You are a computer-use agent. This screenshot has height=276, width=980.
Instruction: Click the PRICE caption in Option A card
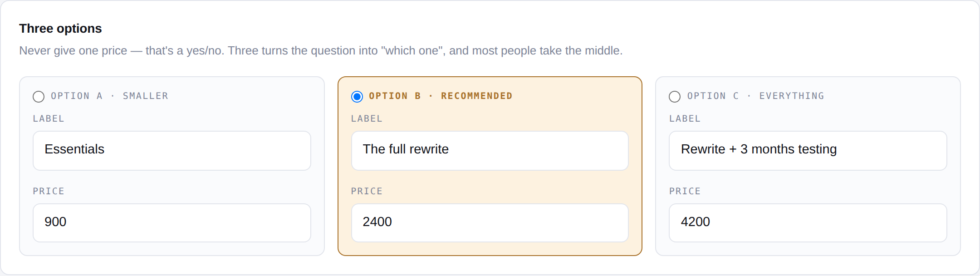[49, 191]
